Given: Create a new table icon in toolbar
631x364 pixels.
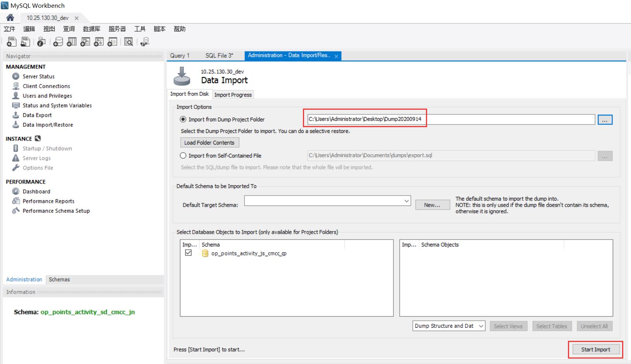Looking at the screenshot, I should pos(71,42).
